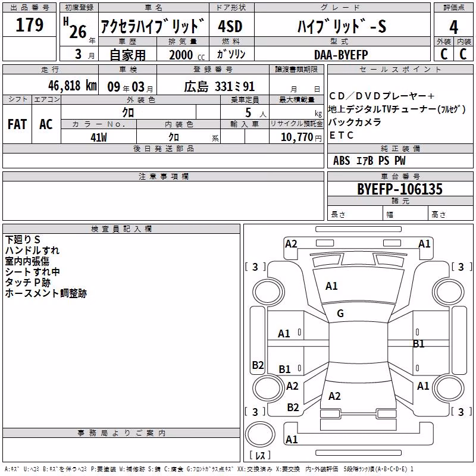This screenshot has height=476, width=476.
Task: Select the inspection expiry 09年03月
Action: (x=130, y=87)
